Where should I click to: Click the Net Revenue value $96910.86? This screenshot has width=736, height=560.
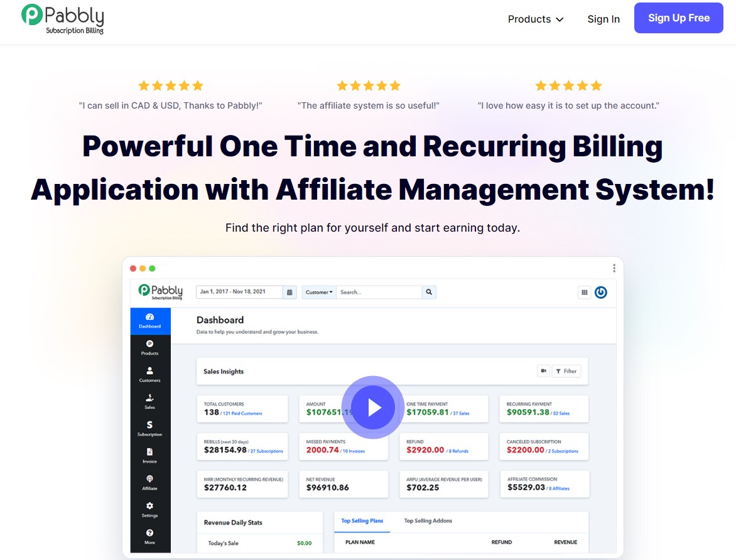[328, 488]
